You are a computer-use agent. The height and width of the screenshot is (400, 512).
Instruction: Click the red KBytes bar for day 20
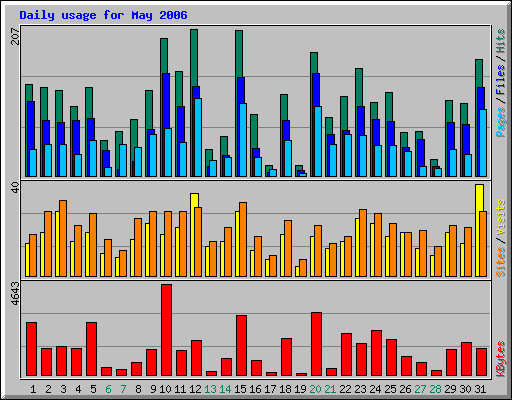pyautogui.click(x=316, y=344)
